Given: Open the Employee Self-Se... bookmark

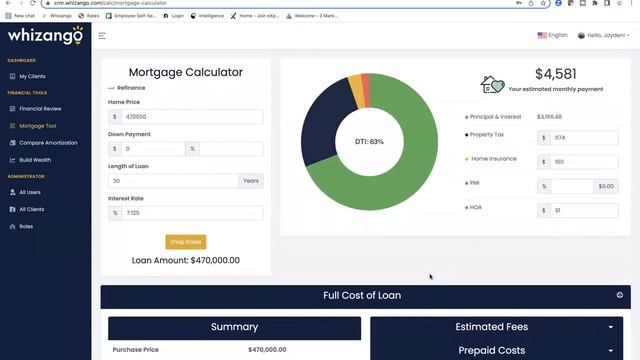Looking at the screenshot, I should tap(131, 16).
